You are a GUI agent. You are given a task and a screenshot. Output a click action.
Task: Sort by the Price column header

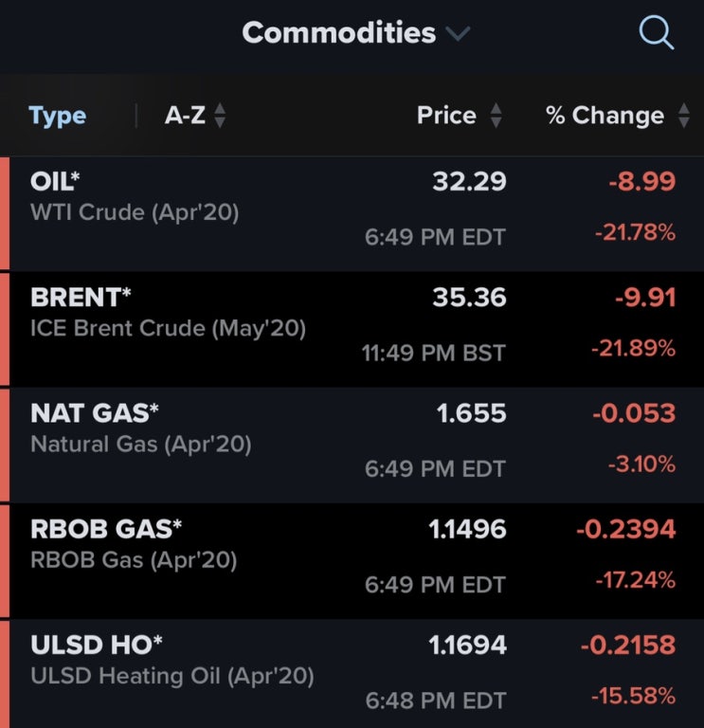pos(446,115)
